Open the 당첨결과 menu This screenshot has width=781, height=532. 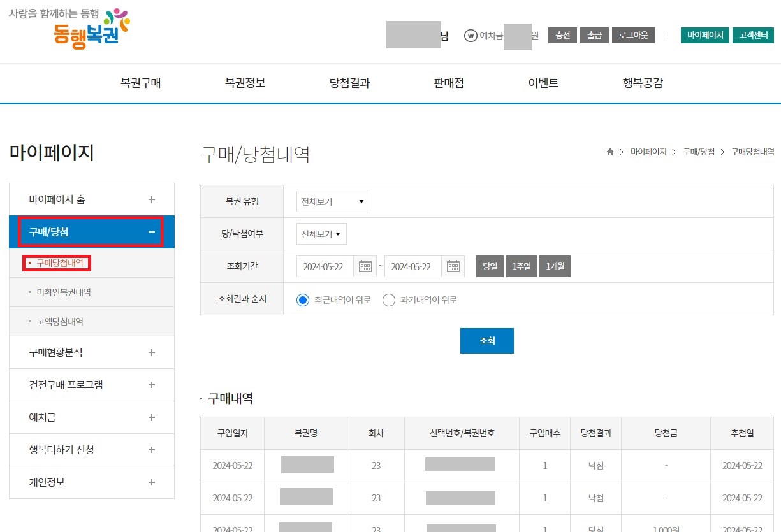pos(349,83)
